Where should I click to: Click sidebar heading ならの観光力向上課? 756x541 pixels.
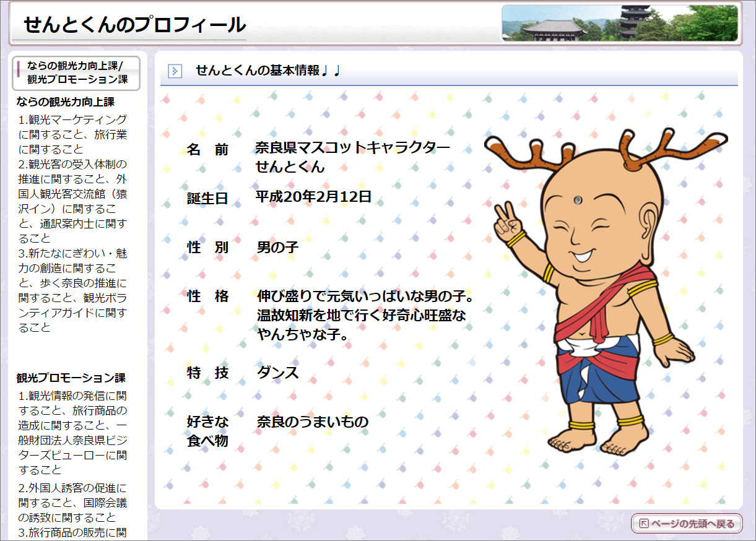click(66, 102)
